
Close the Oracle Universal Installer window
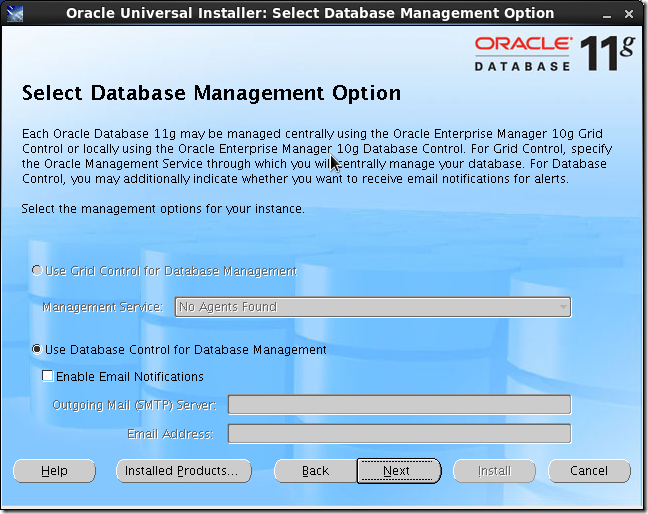(x=629, y=14)
